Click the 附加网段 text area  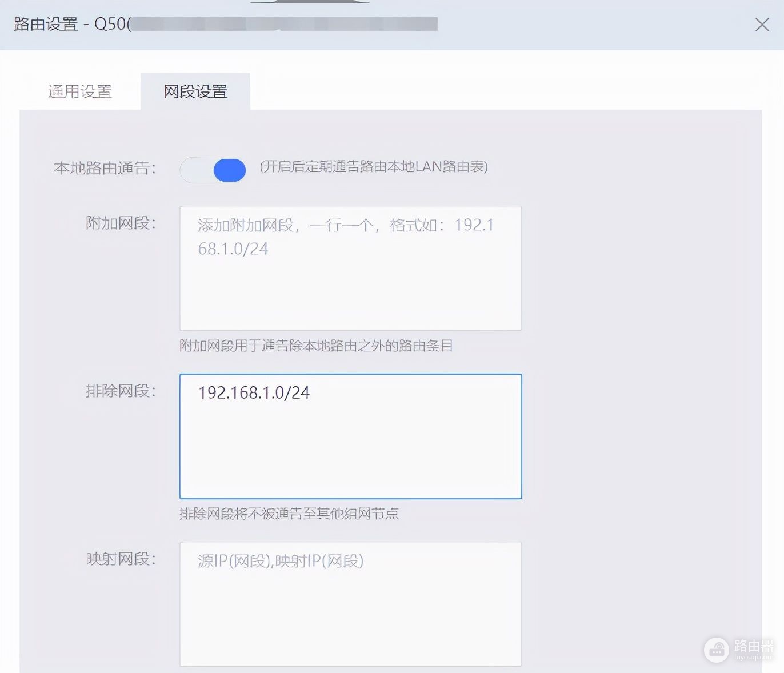(350, 268)
